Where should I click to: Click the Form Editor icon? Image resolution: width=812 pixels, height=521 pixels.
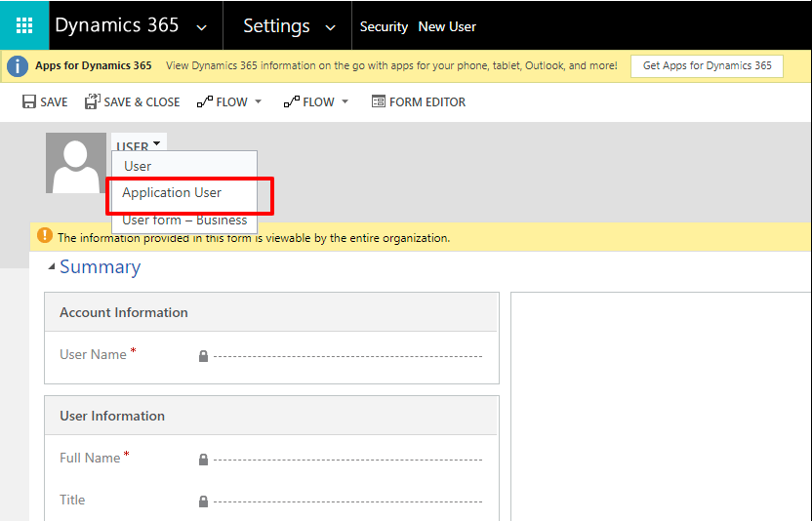379,101
